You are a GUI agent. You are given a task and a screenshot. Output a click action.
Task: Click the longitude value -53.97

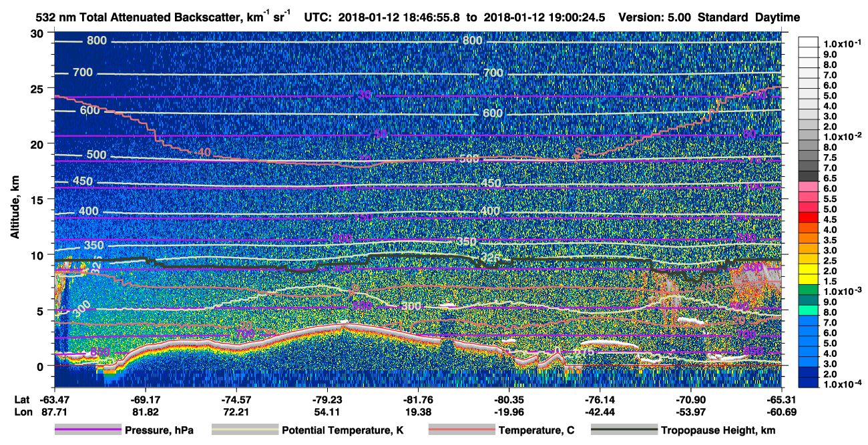(x=691, y=411)
